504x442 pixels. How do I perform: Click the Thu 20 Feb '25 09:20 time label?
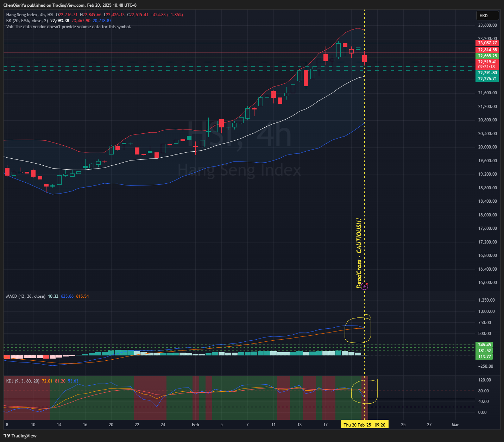[x=364, y=425]
